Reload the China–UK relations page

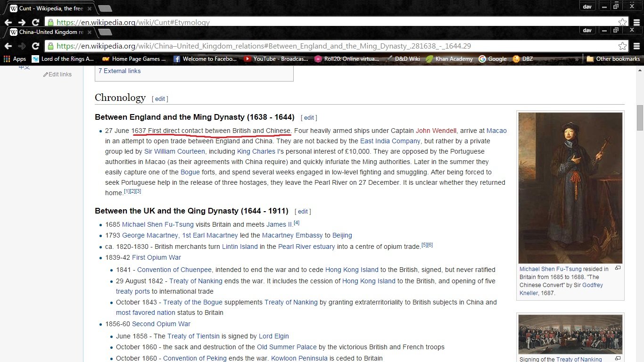click(x=35, y=46)
